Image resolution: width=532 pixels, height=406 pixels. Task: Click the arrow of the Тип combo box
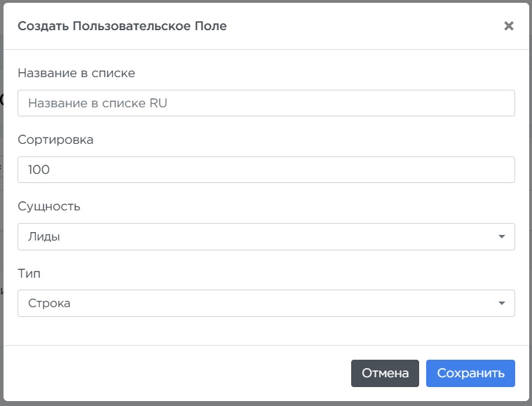[501, 304]
